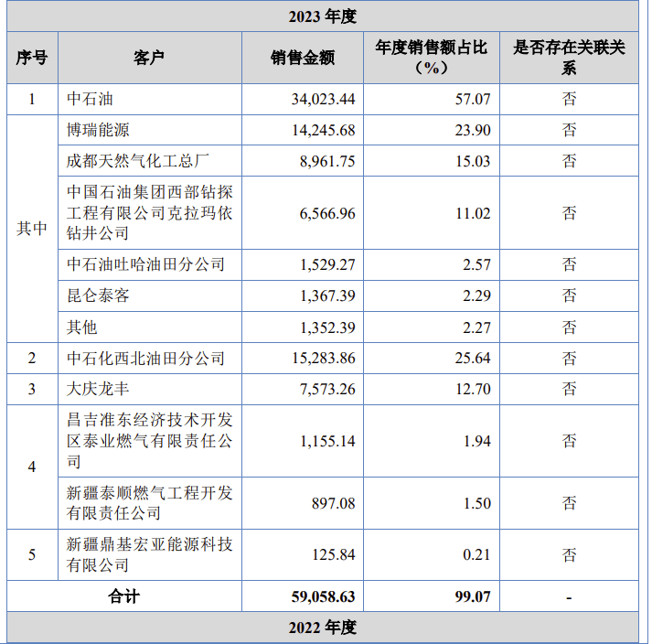
Task: Select the amount '14,245.68'
Action: (323, 130)
